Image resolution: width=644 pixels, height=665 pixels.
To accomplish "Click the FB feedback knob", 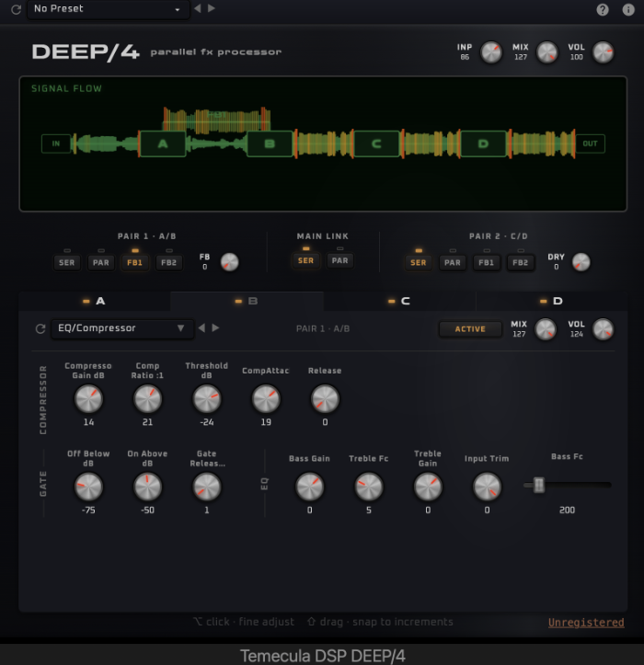I will tap(229, 262).
